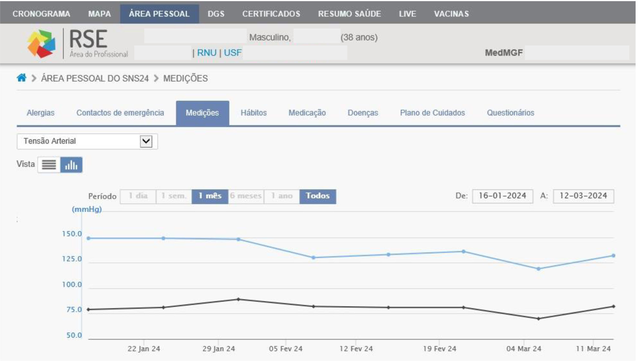Click the home icon in breadcrumb
638x364 pixels.
(x=22, y=78)
